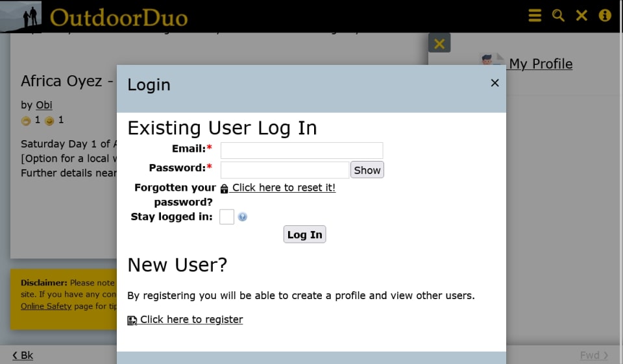This screenshot has height=364, width=623.
Task: Go back with the Bk link
Action: [x=23, y=356]
